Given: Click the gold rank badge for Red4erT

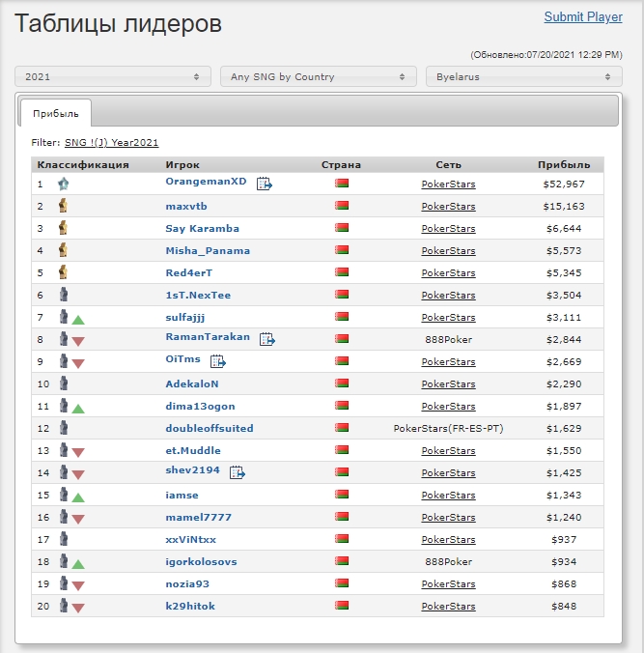Looking at the screenshot, I should (64, 272).
